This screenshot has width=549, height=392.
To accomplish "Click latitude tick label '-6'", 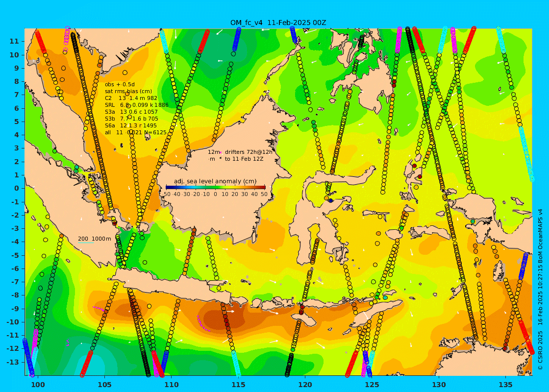I will coord(15,269).
